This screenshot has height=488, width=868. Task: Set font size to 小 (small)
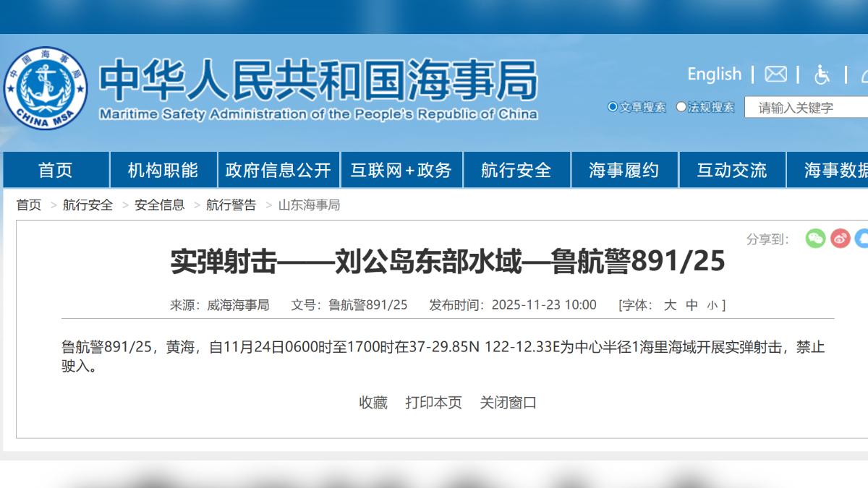(x=712, y=305)
